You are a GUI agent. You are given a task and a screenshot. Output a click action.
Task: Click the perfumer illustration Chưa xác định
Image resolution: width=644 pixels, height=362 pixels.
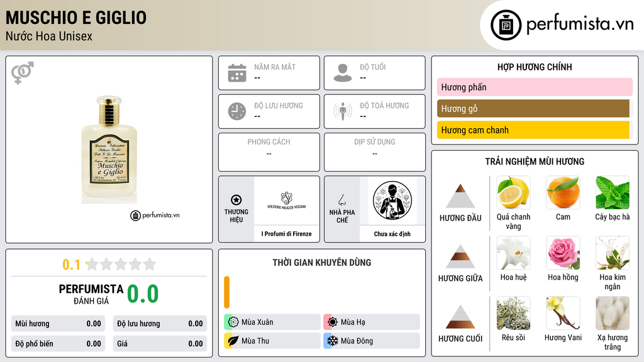[392, 200]
